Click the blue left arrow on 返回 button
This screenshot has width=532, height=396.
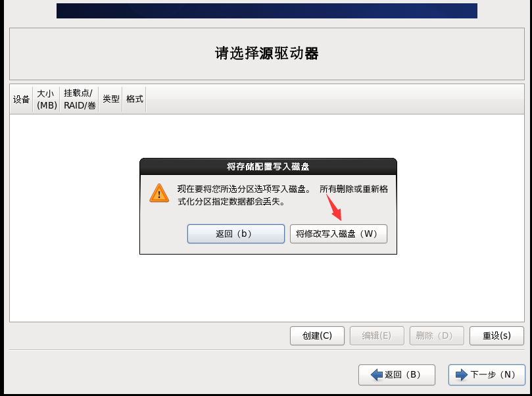coord(377,375)
